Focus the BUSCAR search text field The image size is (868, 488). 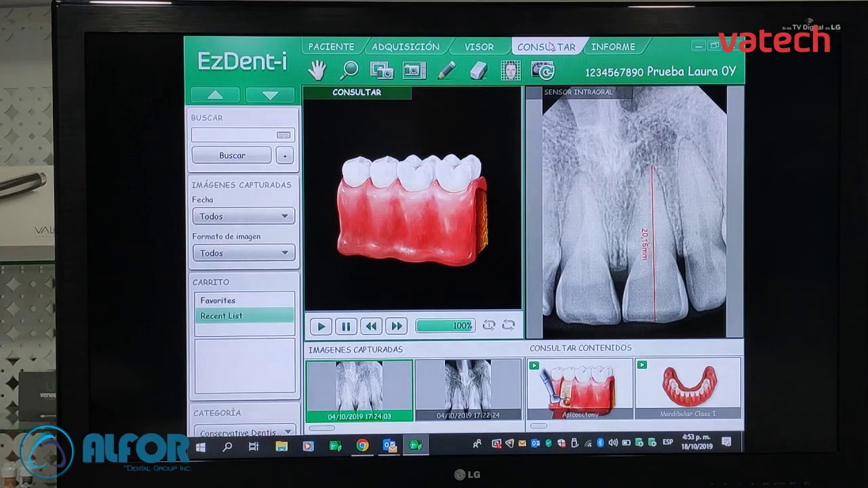coord(243,135)
